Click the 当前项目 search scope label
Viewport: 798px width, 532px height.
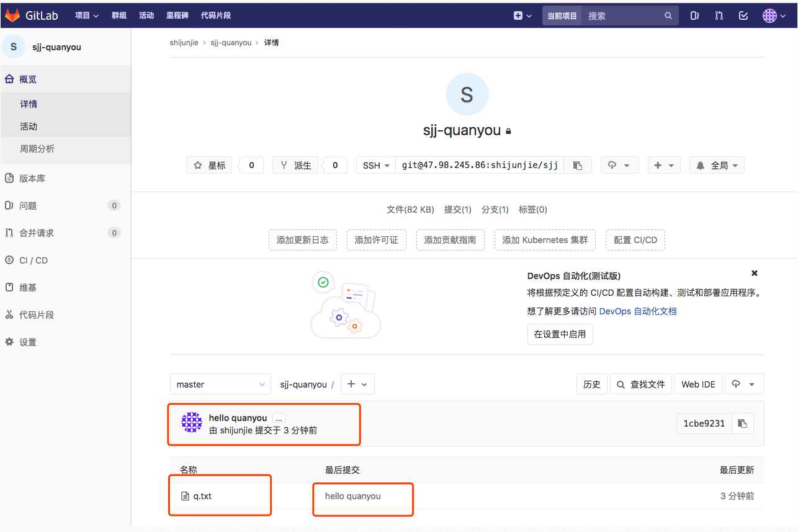[562, 16]
